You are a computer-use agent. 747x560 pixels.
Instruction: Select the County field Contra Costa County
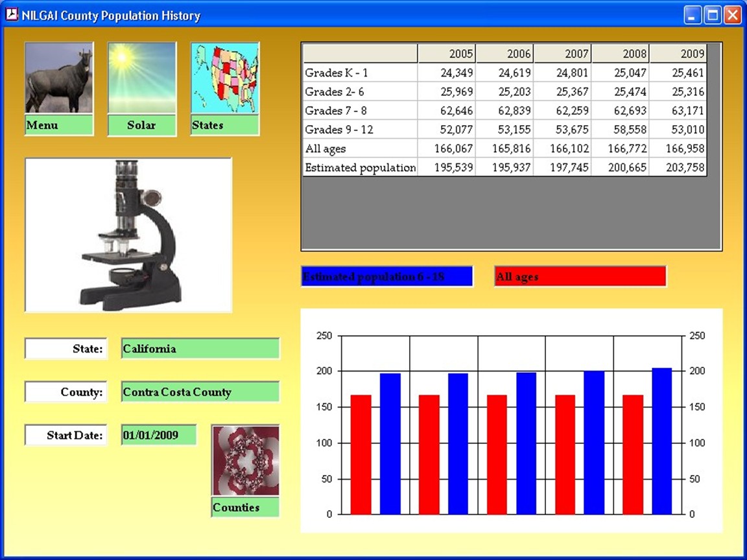(x=200, y=392)
